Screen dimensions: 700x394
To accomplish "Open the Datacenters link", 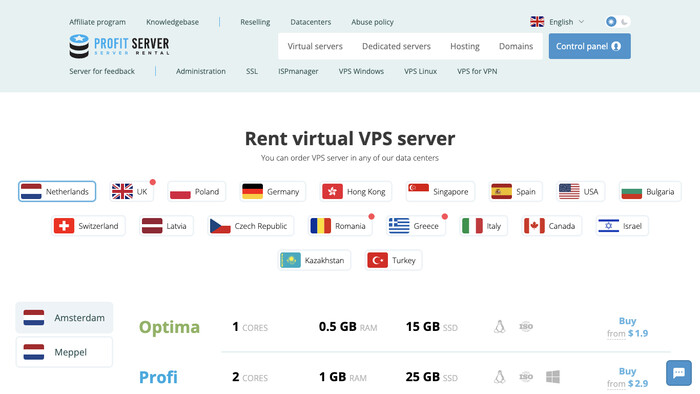I will pos(311,22).
